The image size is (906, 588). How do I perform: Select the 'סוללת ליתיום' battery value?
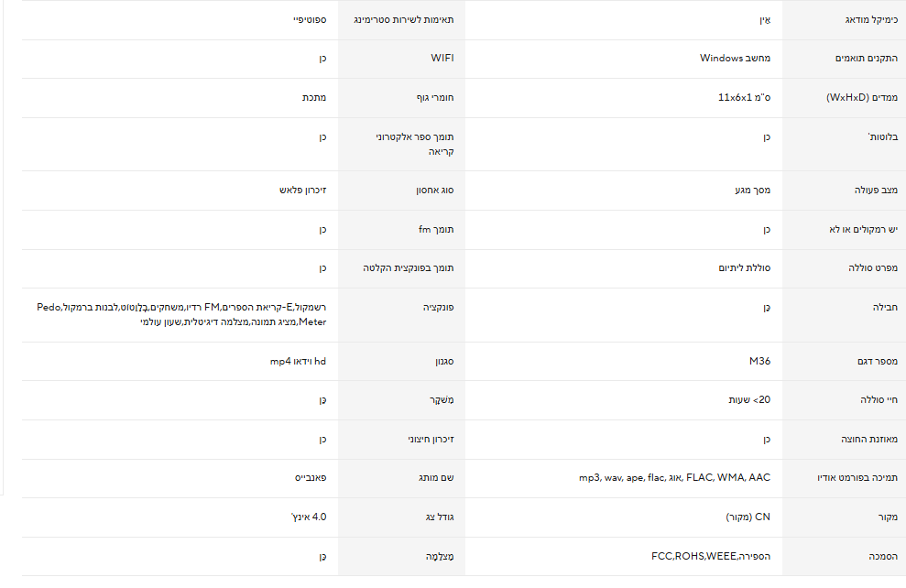(x=744, y=267)
